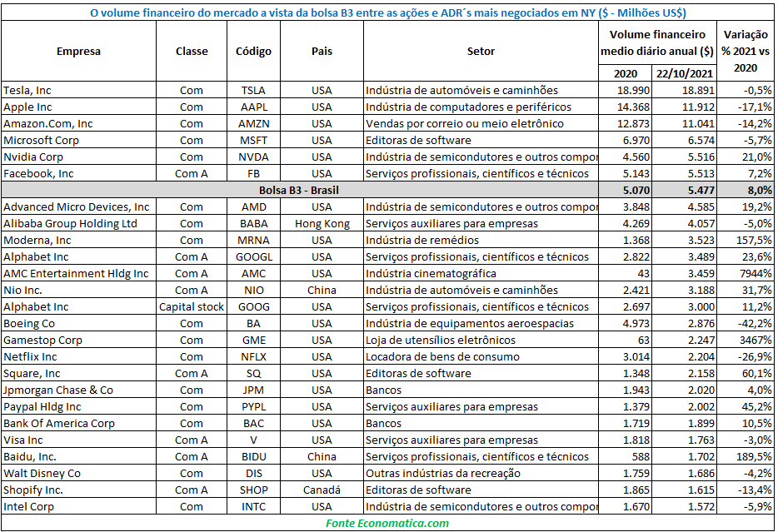
Task: Click the 'Hong Kong' country cell
Action: [x=322, y=224]
